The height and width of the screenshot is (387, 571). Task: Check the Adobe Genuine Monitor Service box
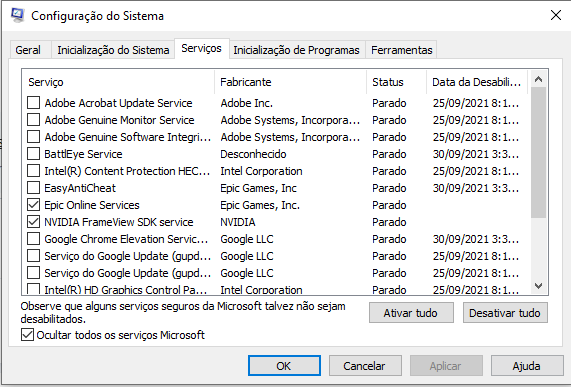tap(34, 120)
